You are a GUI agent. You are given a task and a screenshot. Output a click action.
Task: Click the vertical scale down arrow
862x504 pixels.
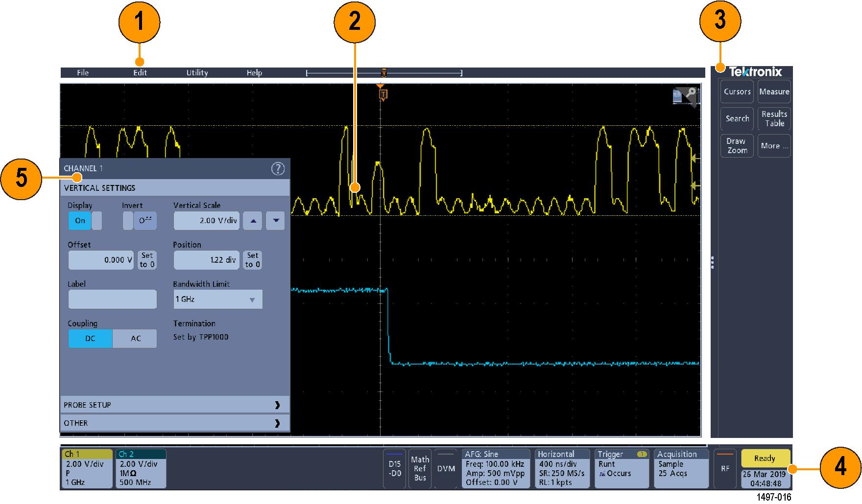tap(276, 221)
